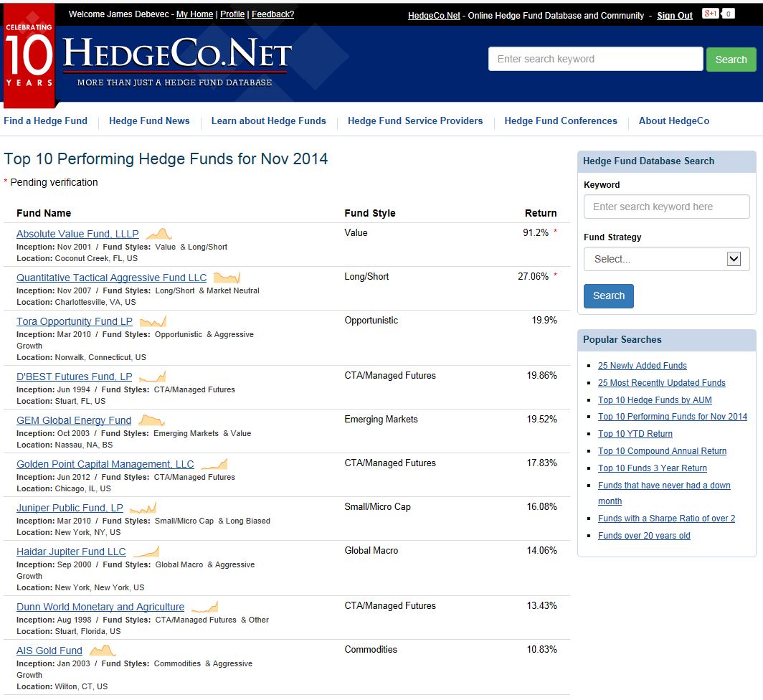Open Funds with a Sharpe Ratio of over 2
The height and width of the screenshot is (700, 763).
coord(667,519)
